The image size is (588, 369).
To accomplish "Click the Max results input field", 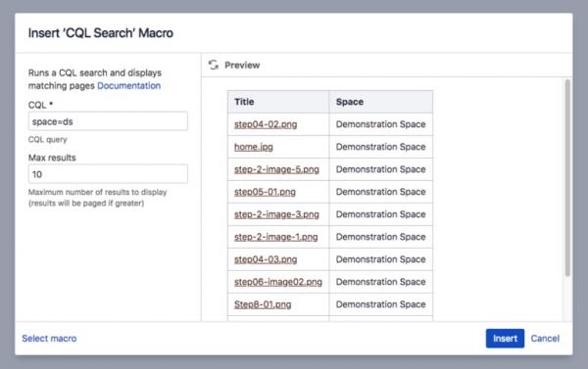I will 108,174.
